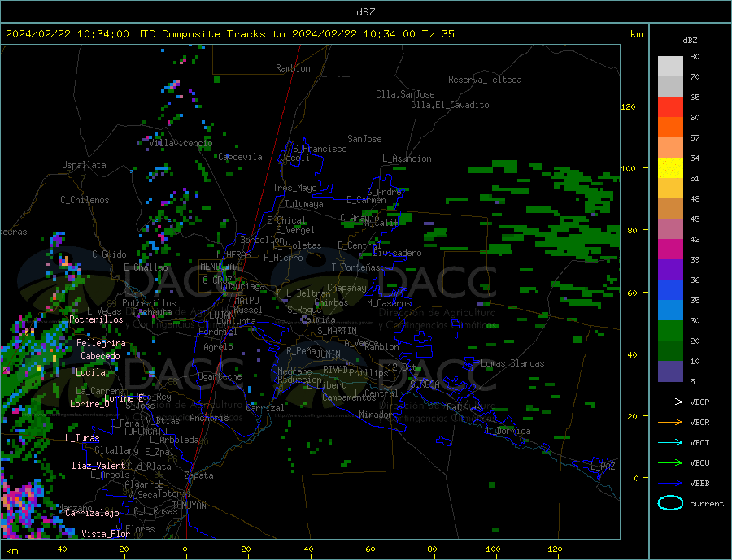
Task: Click the 100 km tick on horizontal axis
Action: [493, 549]
